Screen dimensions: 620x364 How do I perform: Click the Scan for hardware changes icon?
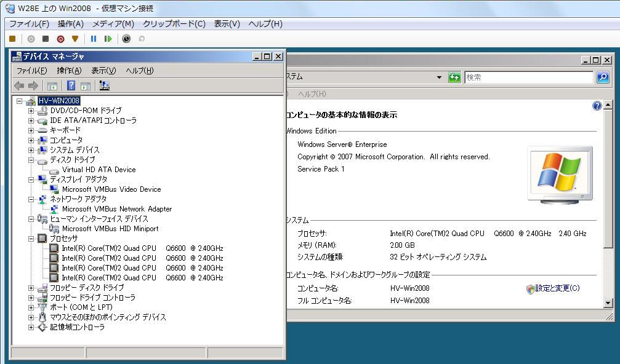pyautogui.click(x=105, y=85)
